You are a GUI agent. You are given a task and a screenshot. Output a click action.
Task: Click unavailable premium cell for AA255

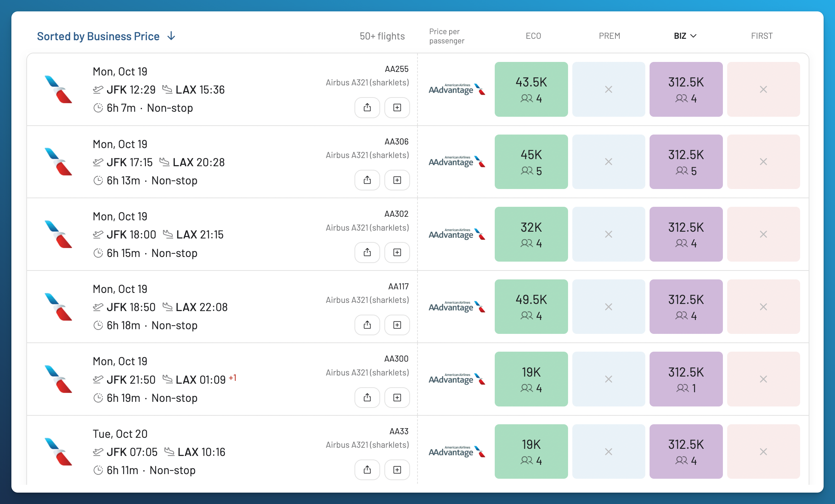(x=609, y=89)
